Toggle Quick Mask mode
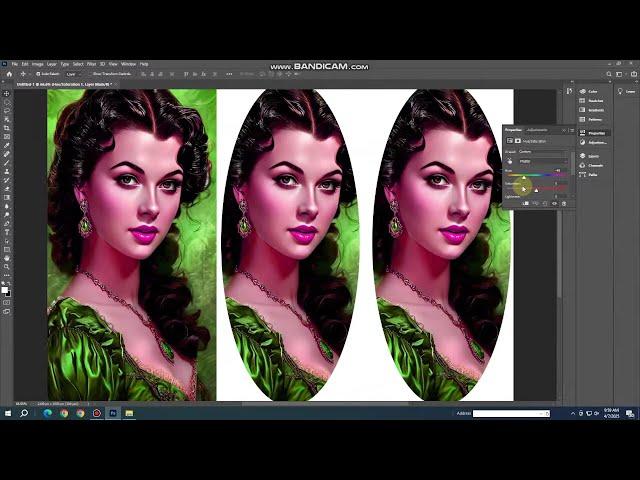The image size is (640, 480). click(x=7, y=302)
